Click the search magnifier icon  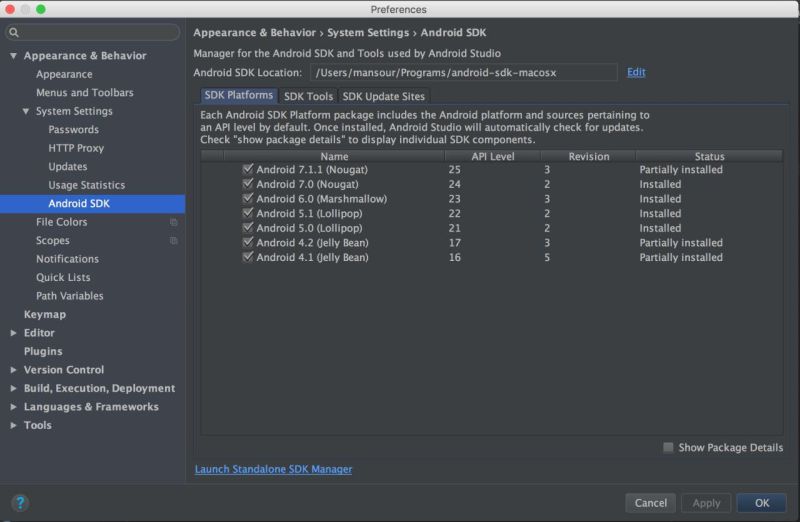14,33
